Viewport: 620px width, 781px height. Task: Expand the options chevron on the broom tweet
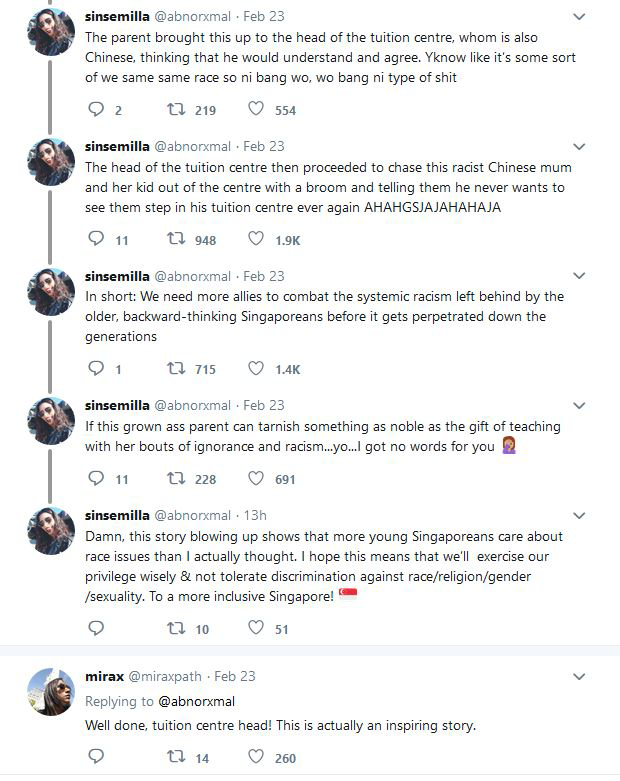579,146
